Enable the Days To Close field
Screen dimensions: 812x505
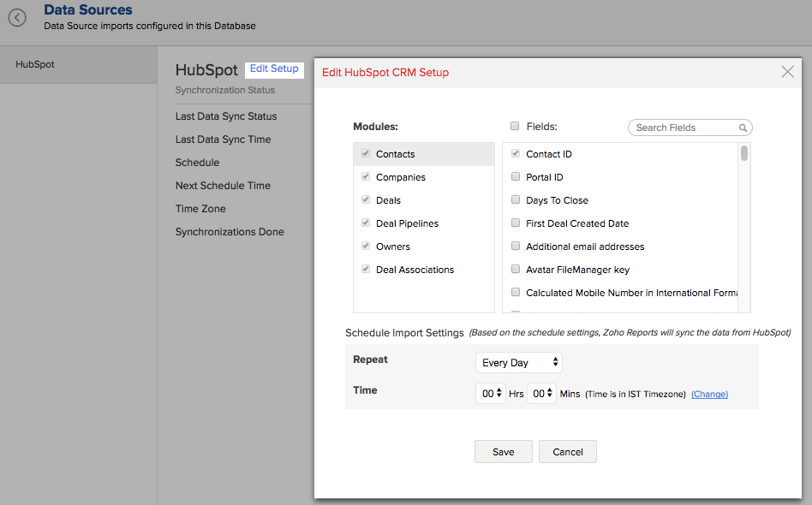[x=516, y=199]
